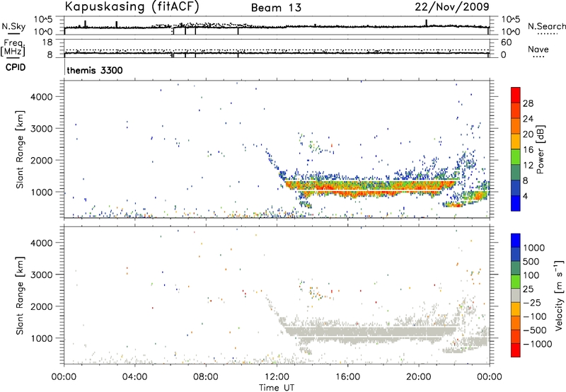Image resolution: width=566 pixels, height=392 pixels.
Task: Click the −500 label on velocity color bar
Action: 535,330
